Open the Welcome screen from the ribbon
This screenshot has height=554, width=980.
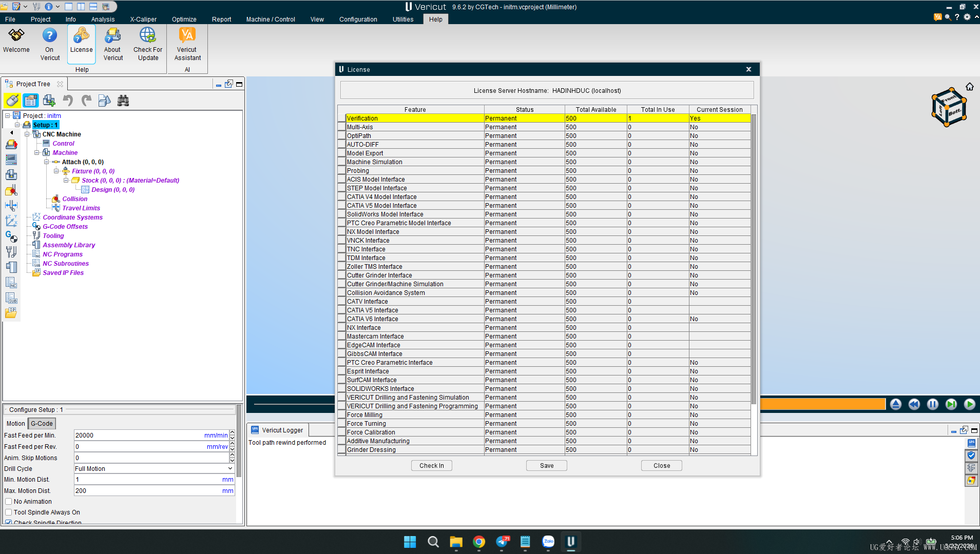point(16,41)
